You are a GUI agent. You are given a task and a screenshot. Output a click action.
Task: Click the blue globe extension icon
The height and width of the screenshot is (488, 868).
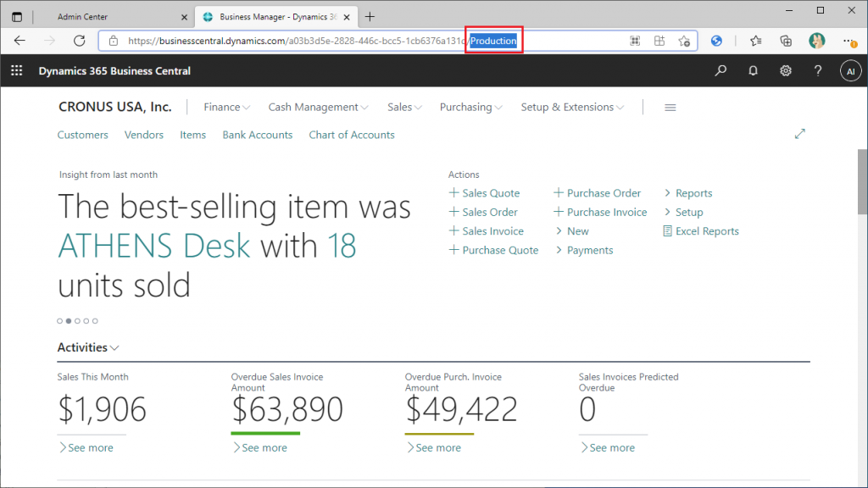(716, 41)
